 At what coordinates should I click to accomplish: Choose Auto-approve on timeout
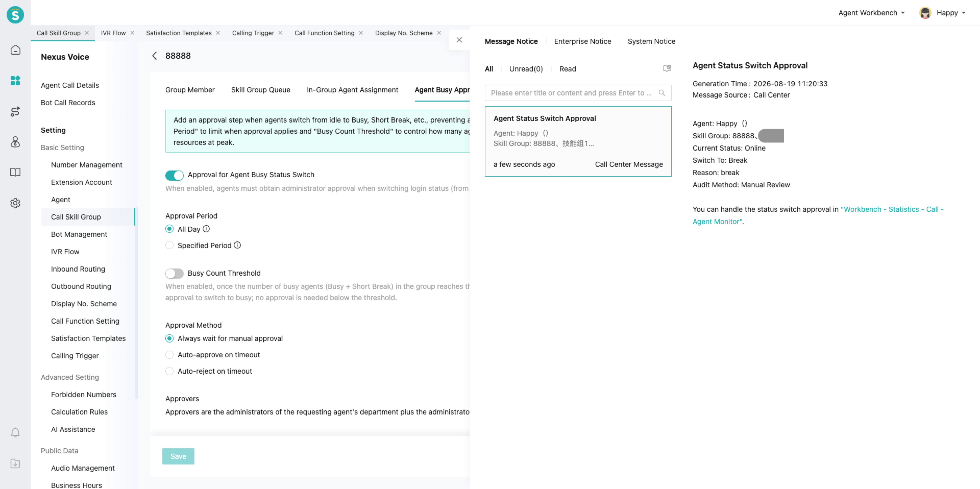click(x=169, y=355)
